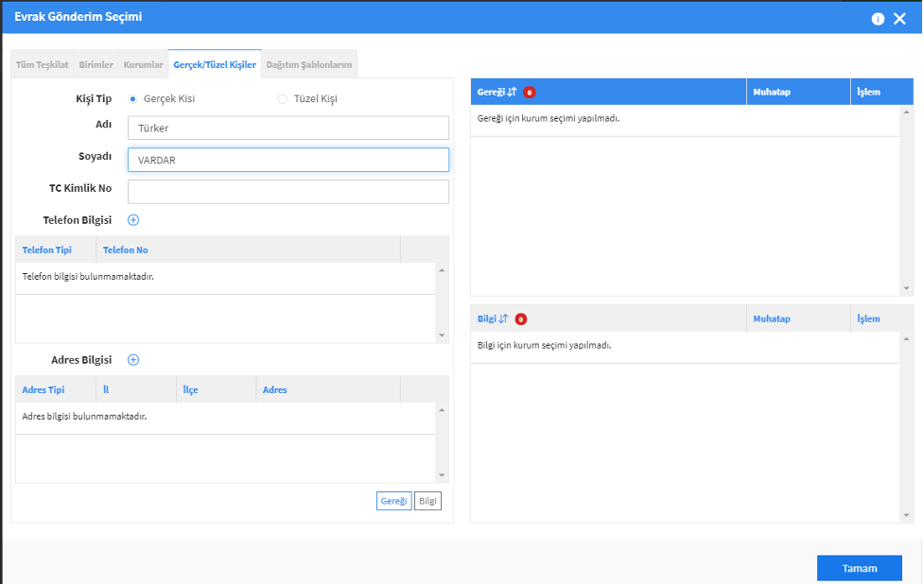Add address info with the plus icon

click(133, 360)
